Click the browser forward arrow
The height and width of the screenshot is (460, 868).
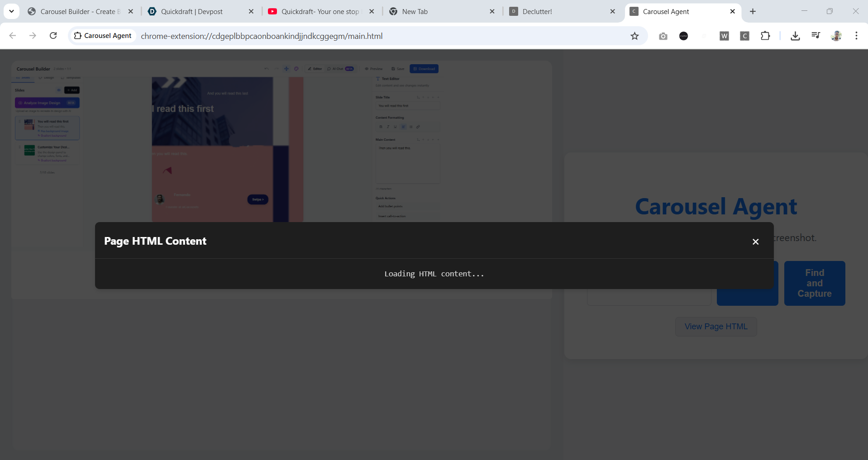pos(33,36)
